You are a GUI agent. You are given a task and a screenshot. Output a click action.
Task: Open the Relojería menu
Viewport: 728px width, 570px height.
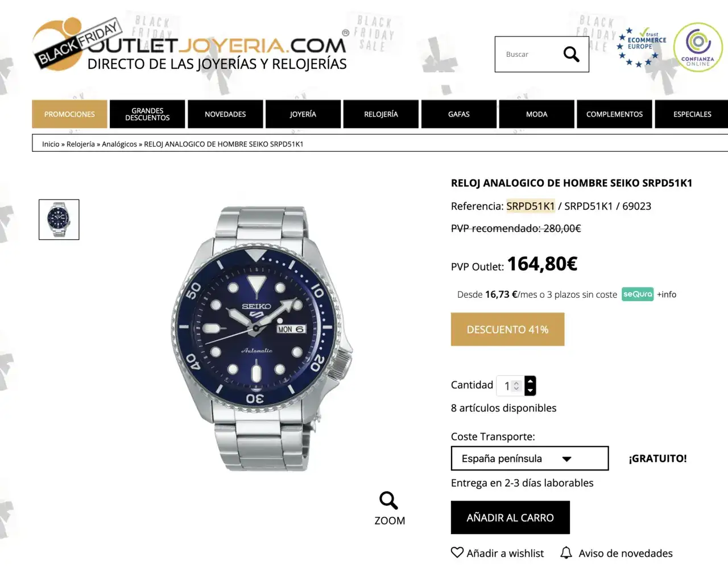pos(381,114)
